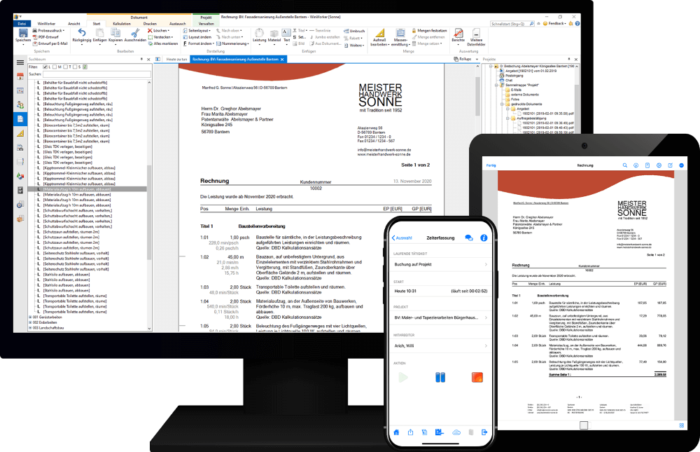Open the Rollups dropdown above document
The image size is (700, 452).
coord(466,59)
